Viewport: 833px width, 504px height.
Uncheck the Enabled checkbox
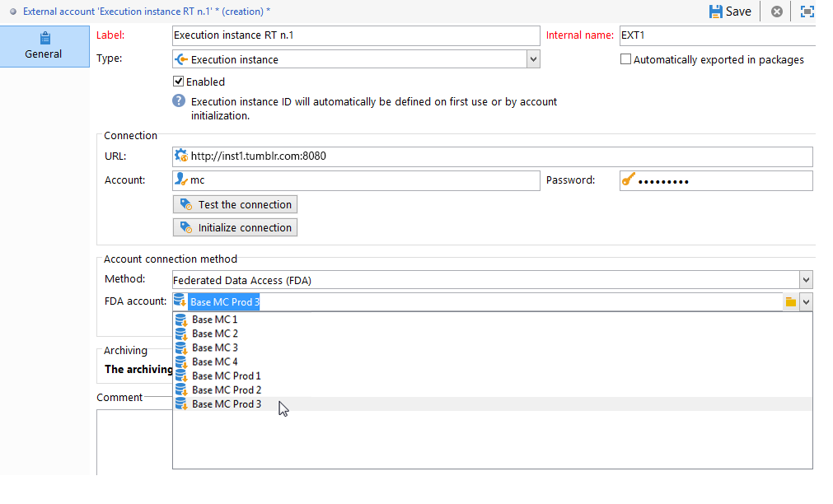179,82
